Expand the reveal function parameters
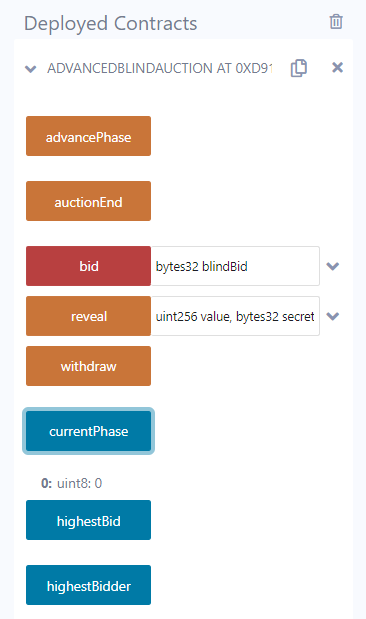The image size is (366, 619). (x=333, y=316)
